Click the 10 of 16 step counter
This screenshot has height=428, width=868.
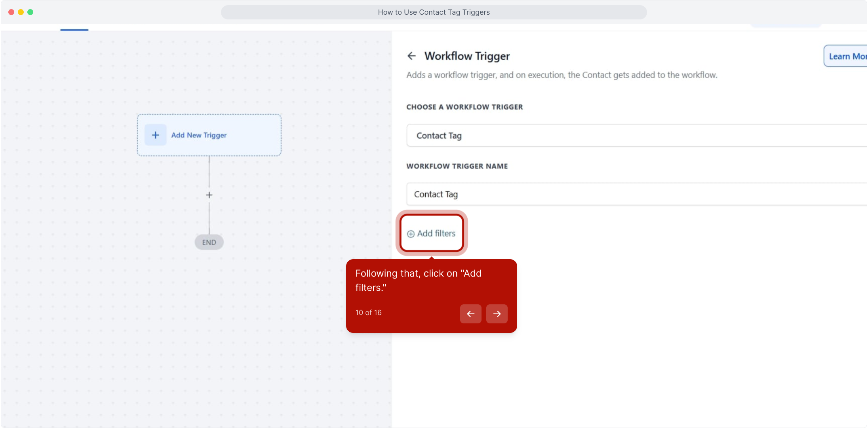(x=368, y=313)
